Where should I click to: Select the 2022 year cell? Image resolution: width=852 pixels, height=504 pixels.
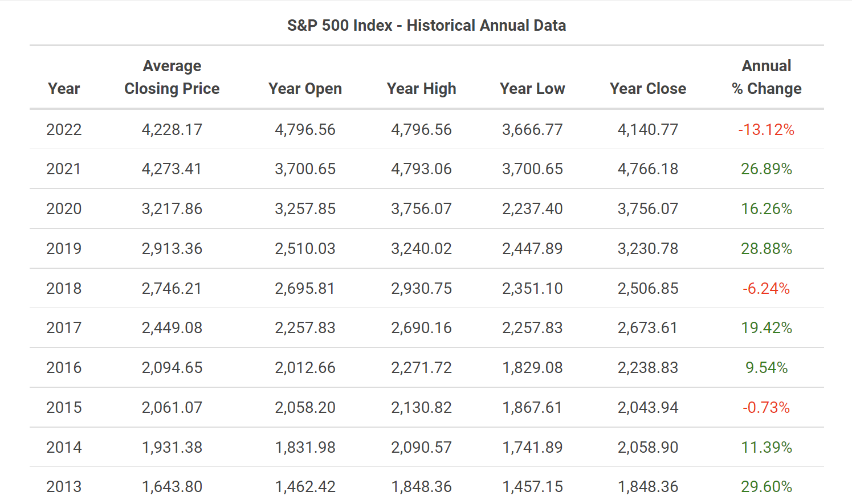tap(64, 130)
